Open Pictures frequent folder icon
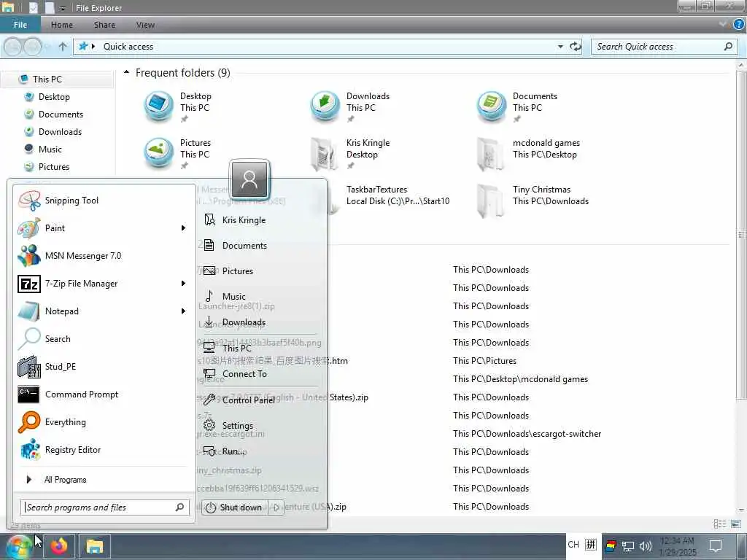Viewport: 747px width, 560px height. [158, 153]
